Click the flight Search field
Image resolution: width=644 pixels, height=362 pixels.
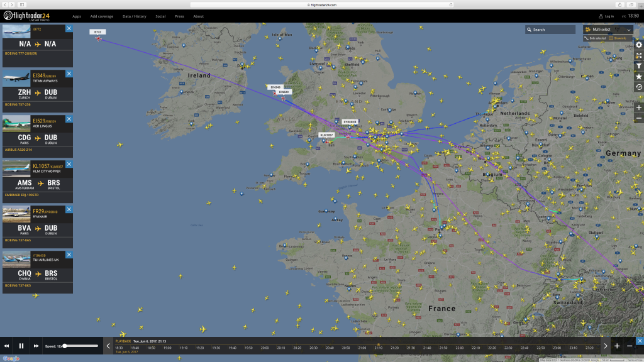pos(550,30)
